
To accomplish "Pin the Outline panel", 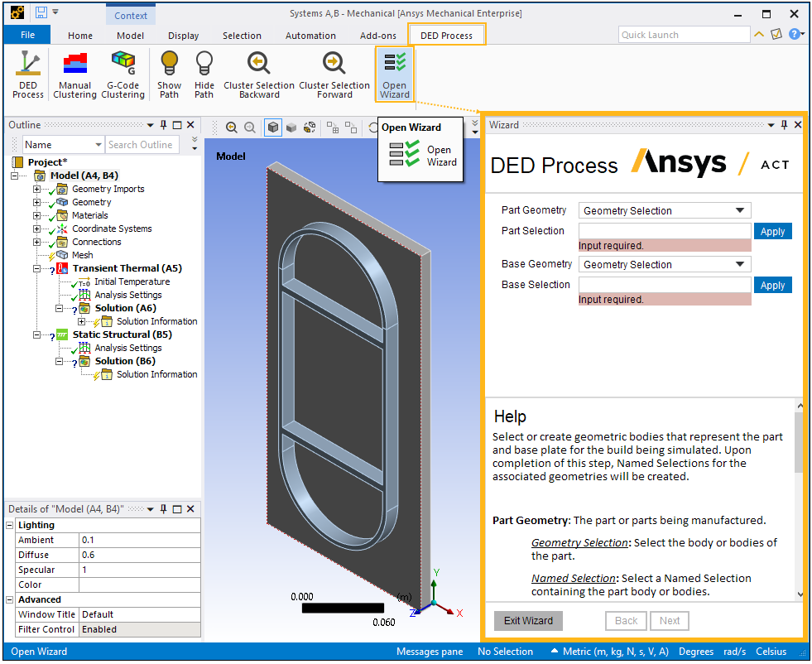I will (x=164, y=125).
